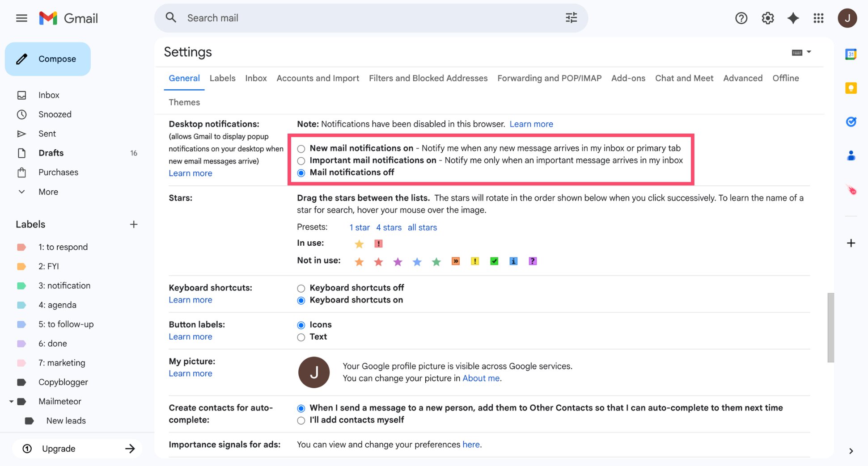Click the 4 stars preset link

(x=388, y=227)
